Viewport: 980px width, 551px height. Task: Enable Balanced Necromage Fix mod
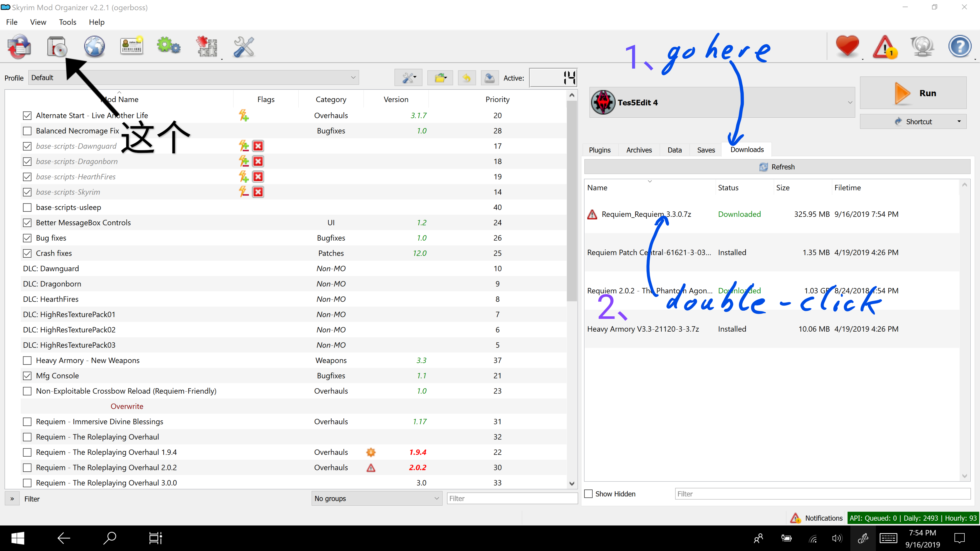click(x=27, y=131)
